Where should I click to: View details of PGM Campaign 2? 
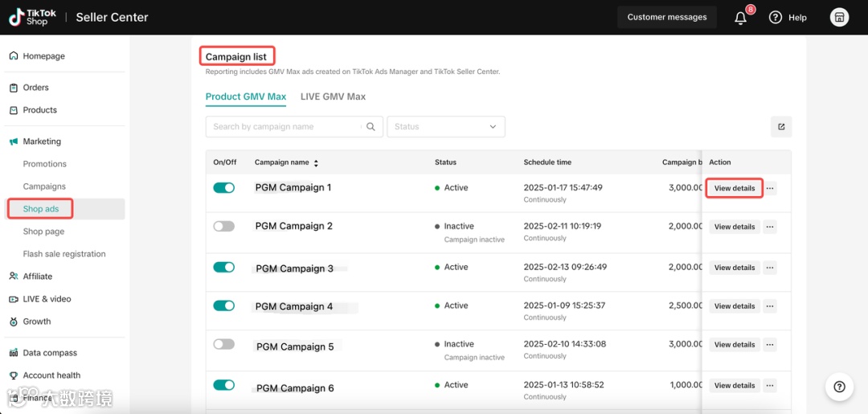735,227
